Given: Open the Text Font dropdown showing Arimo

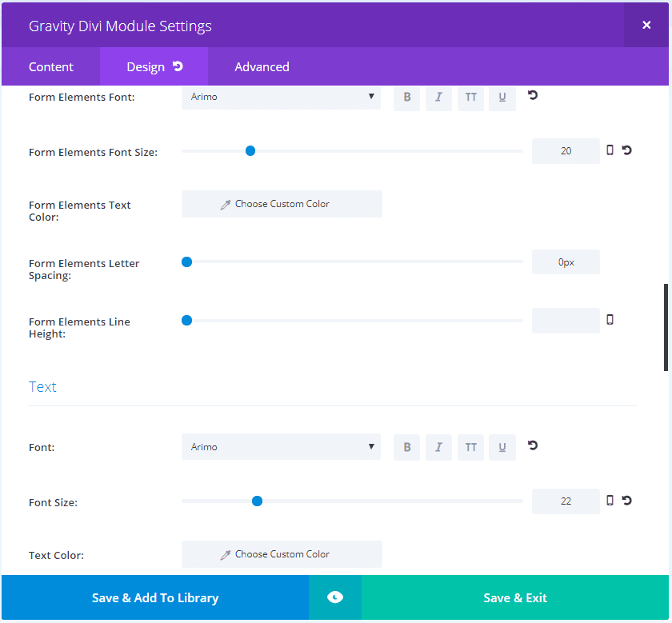Looking at the screenshot, I should 281,447.
